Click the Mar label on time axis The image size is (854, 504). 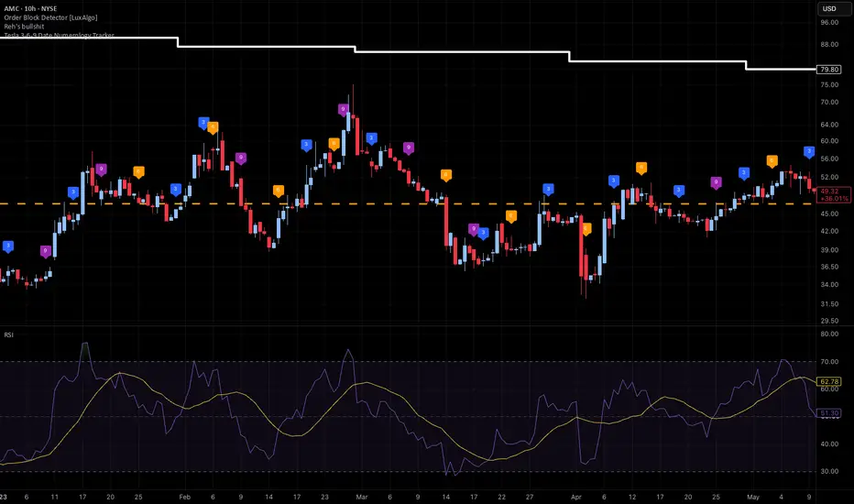tap(362, 497)
